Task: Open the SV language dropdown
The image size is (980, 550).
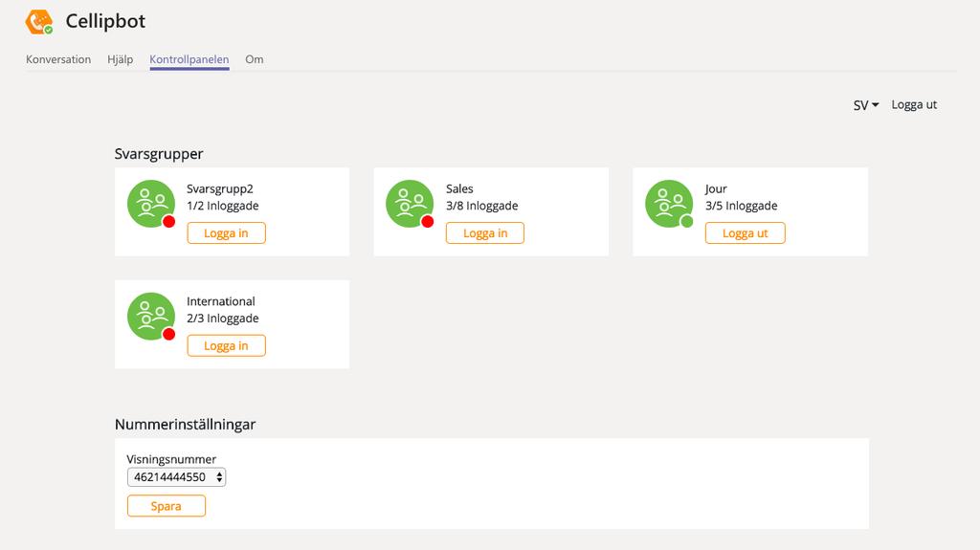Action: pos(866,105)
